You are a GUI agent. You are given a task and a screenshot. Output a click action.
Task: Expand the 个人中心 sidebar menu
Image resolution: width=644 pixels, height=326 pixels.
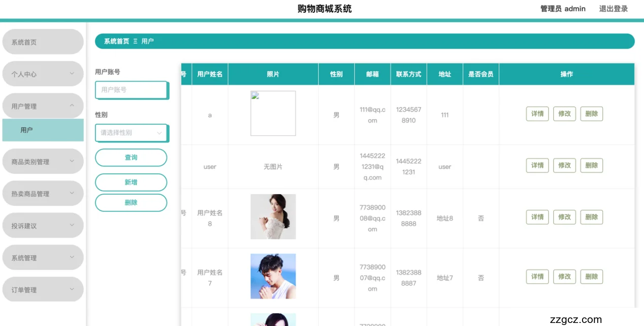pos(43,74)
